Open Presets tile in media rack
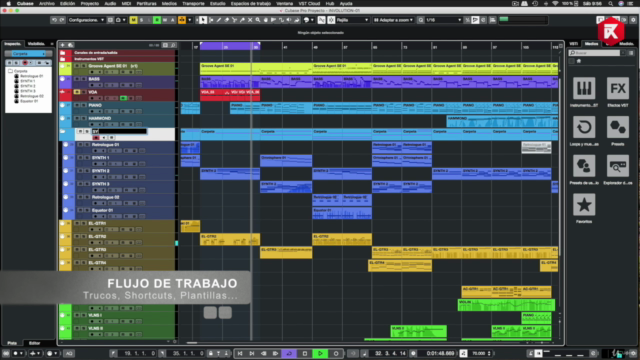 pos(618,131)
